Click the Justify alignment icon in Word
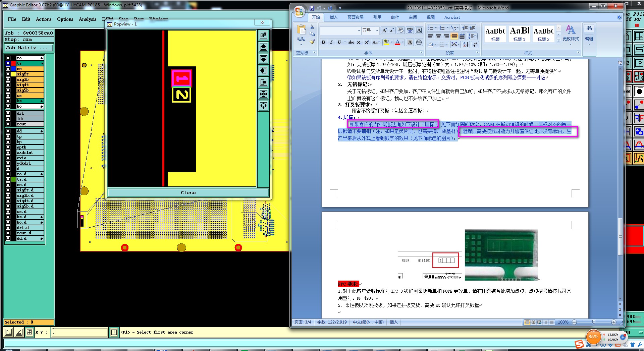The width and height of the screenshot is (644, 351). click(454, 36)
